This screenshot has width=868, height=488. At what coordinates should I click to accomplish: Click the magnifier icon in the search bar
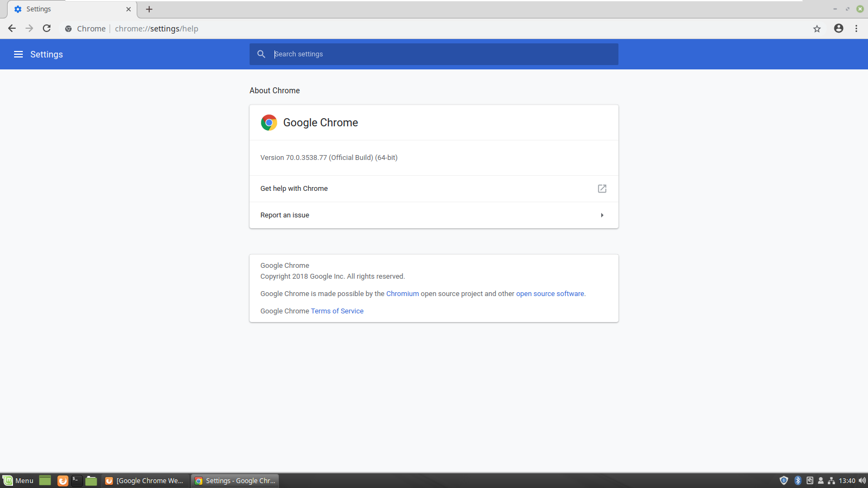(x=261, y=54)
